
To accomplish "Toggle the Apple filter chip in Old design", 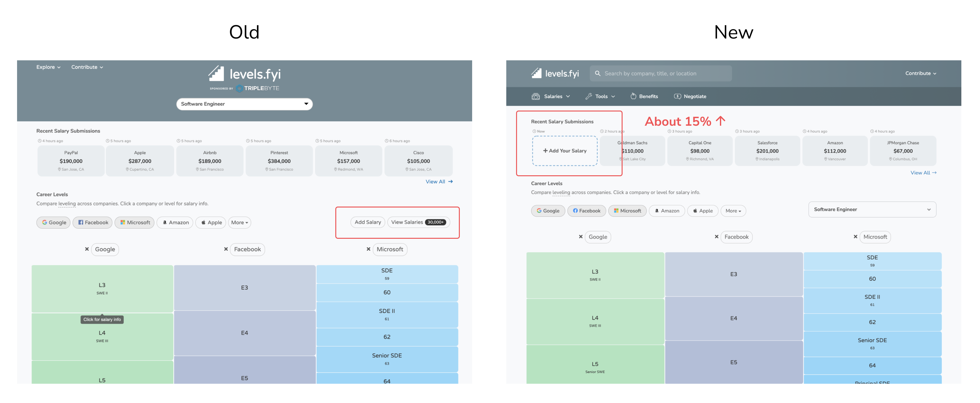I will point(211,223).
